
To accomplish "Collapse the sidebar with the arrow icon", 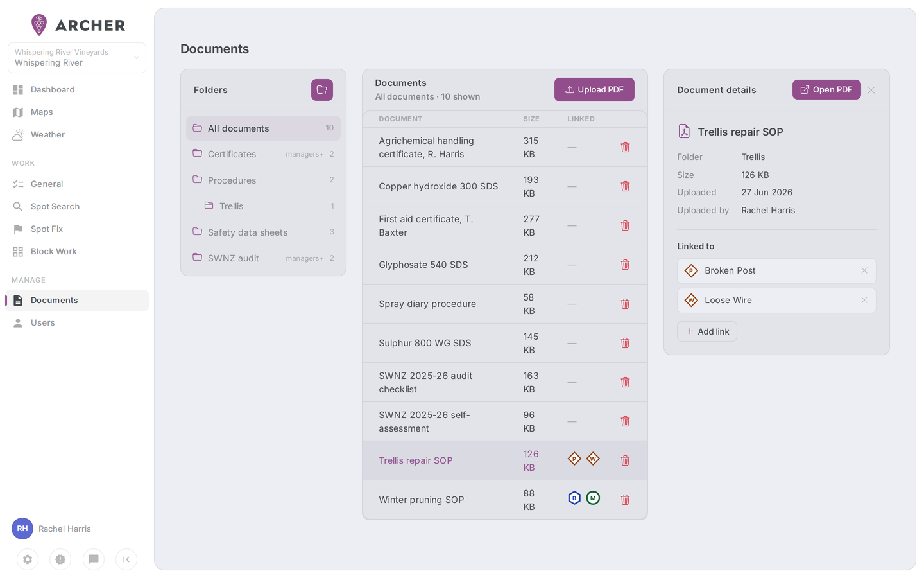I will (126, 559).
